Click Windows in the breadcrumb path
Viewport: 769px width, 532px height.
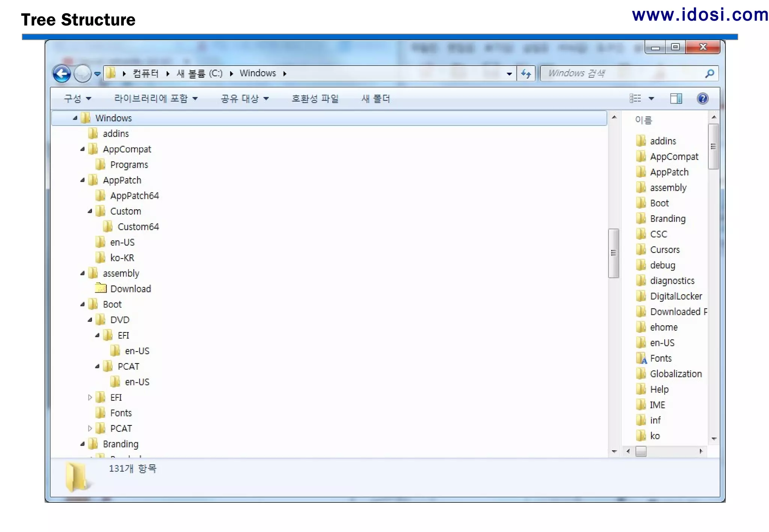click(258, 73)
